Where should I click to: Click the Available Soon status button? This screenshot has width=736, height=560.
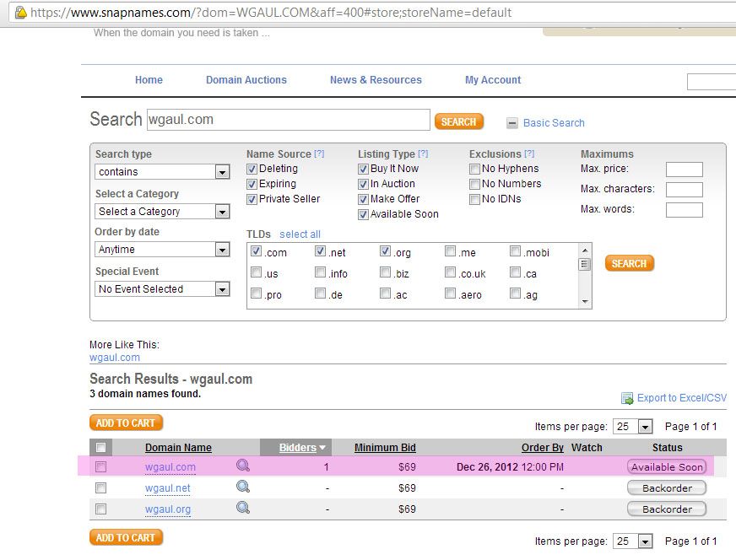[667, 466]
